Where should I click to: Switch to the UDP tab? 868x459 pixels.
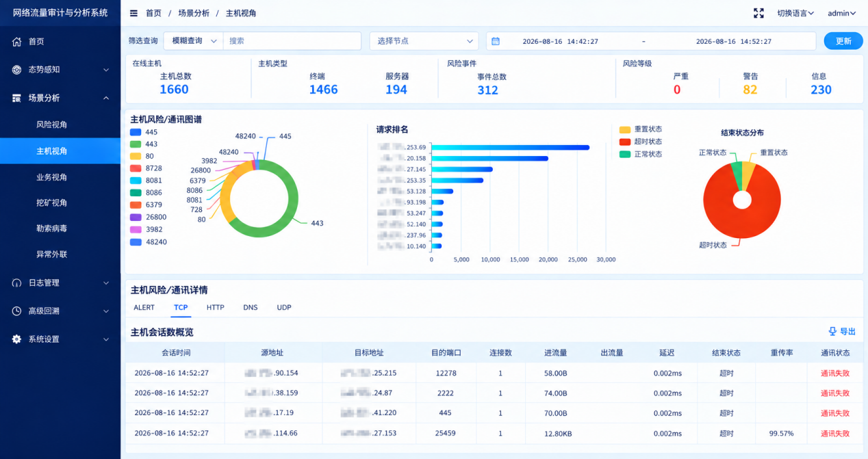tap(284, 308)
